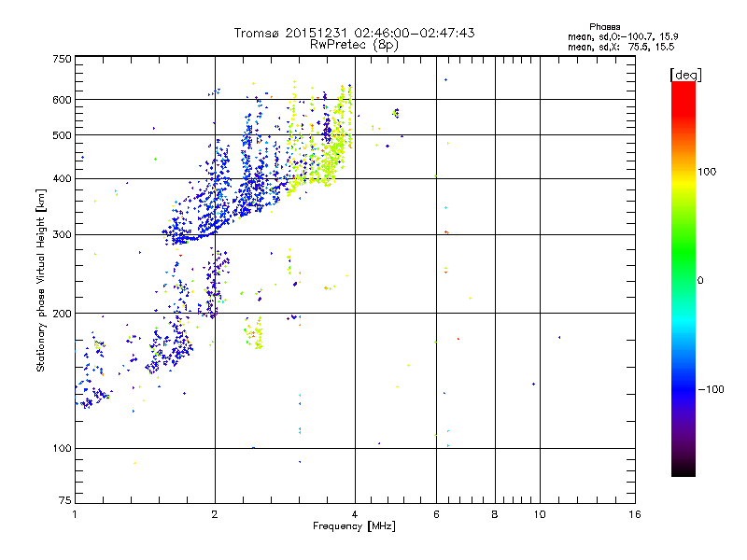The image size is (747, 560).
Task: Click the x-axis tick '4'
Action: click(x=355, y=514)
